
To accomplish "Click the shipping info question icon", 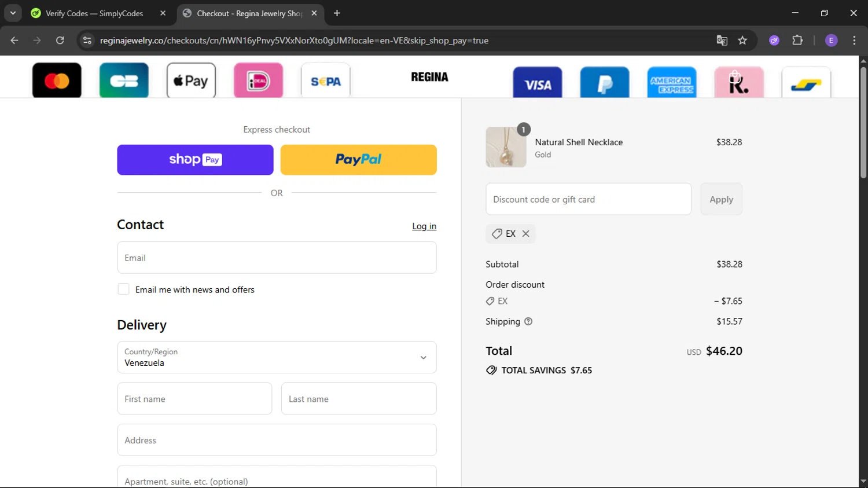I will [x=528, y=321].
